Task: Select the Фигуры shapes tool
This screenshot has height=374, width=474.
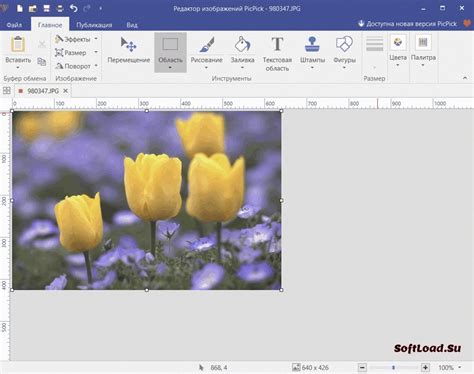Action: click(344, 51)
